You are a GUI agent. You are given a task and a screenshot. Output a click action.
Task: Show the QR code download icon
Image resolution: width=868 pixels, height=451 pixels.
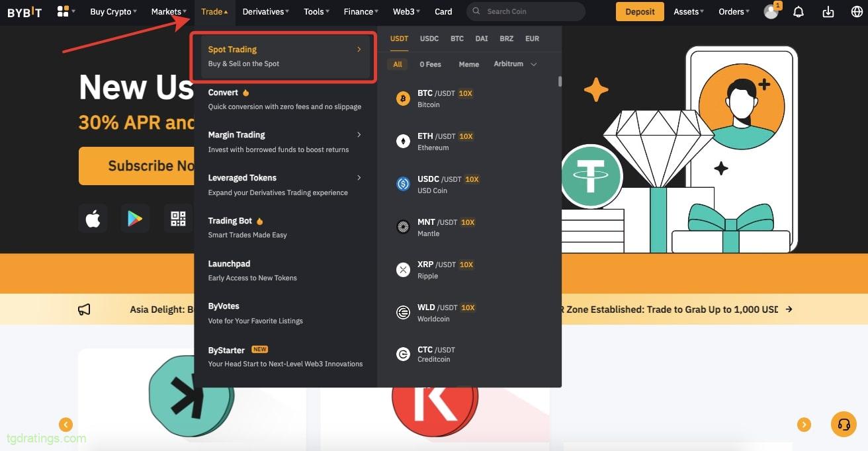click(x=178, y=218)
